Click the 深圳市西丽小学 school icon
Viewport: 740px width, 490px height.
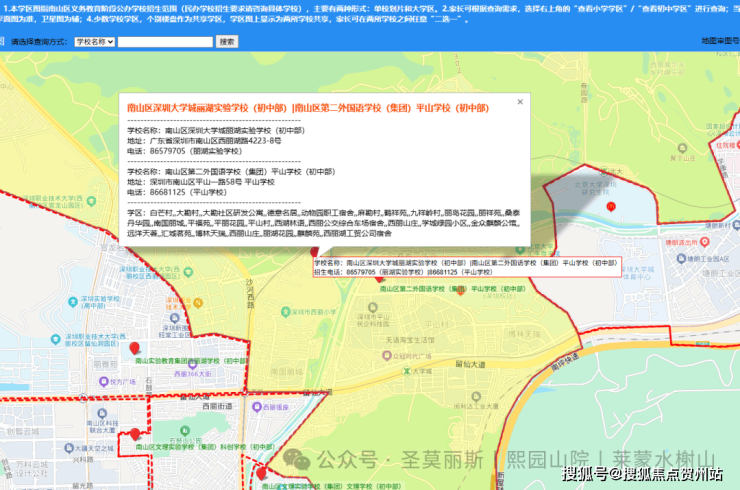pos(285,312)
